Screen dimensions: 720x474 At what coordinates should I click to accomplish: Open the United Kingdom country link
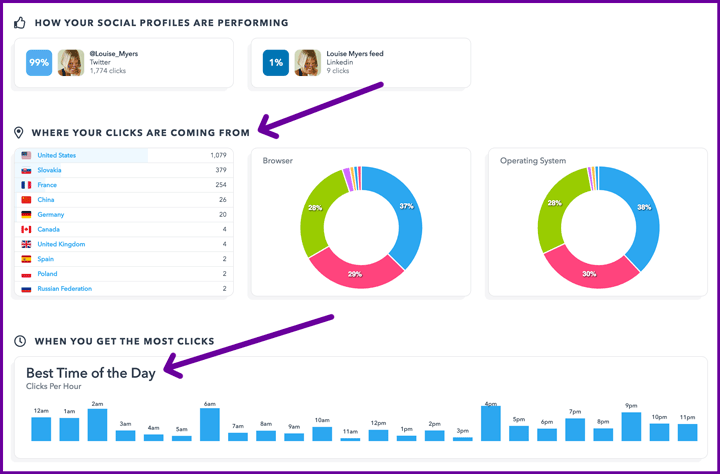(x=61, y=244)
